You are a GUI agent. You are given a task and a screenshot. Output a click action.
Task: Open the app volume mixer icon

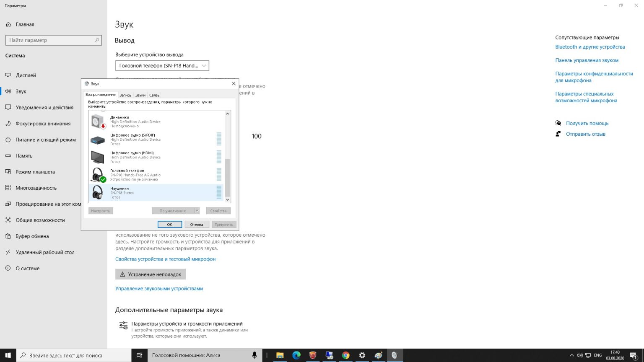(123, 325)
